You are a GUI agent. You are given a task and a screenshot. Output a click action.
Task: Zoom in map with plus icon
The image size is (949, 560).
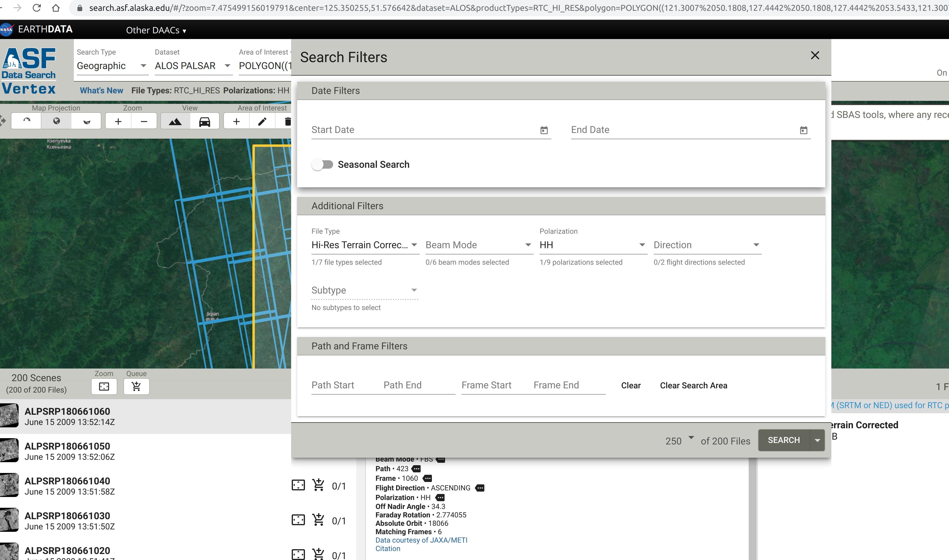(118, 122)
